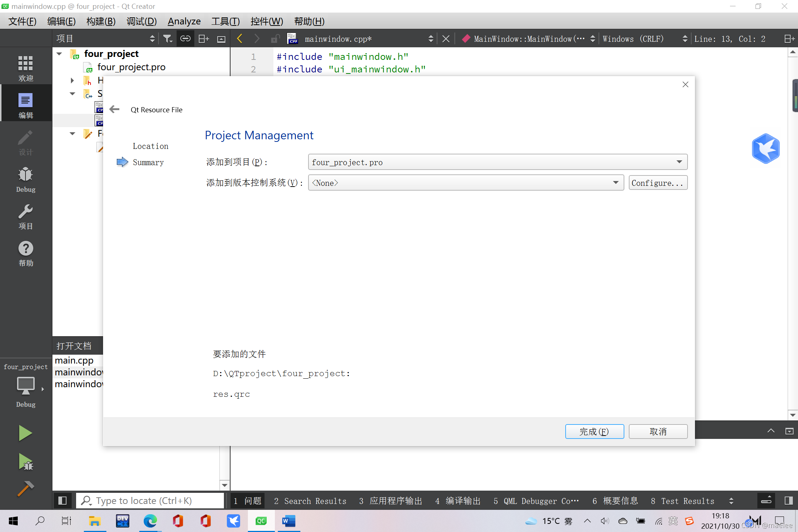This screenshot has height=532, width=798.
Task: Open File Explorer from taskbar
Action: click(95, 521)
